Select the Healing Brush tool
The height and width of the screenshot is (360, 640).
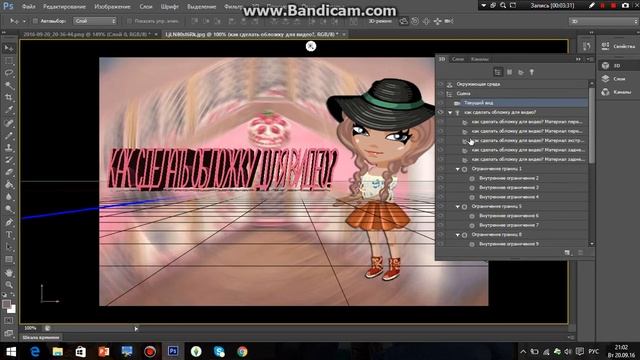[9, 122]
